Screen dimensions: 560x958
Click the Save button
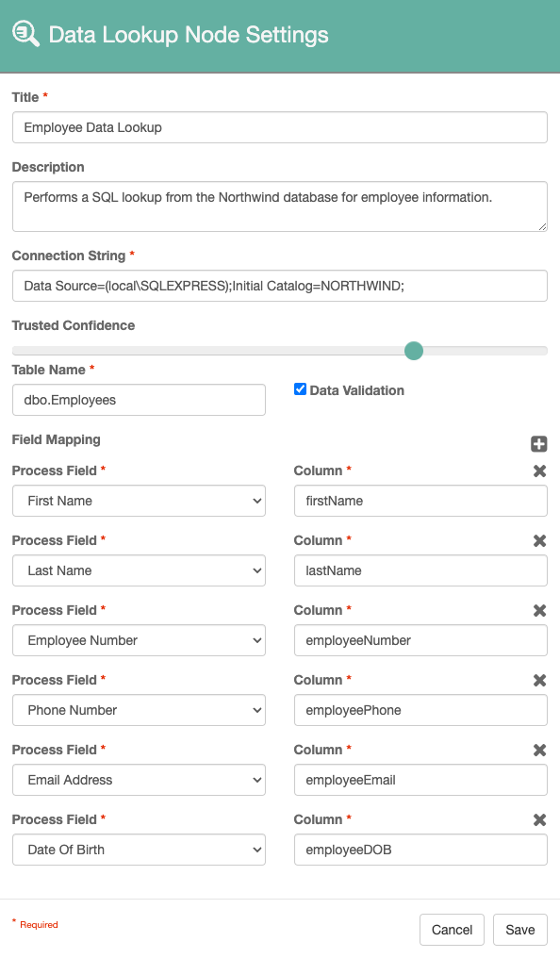point(519,929)
